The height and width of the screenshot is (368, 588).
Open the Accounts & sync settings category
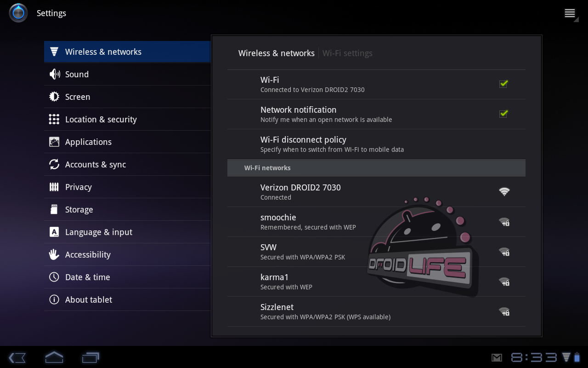click(x=96, y=165)
